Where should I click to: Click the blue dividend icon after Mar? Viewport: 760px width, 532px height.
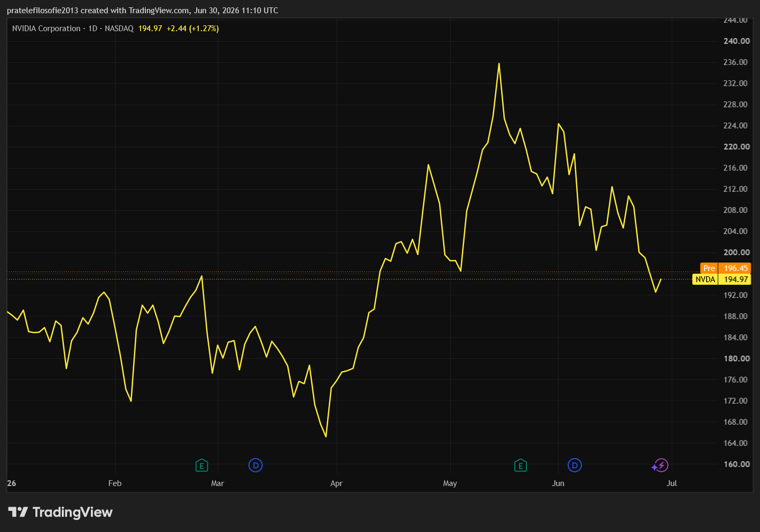255,465
